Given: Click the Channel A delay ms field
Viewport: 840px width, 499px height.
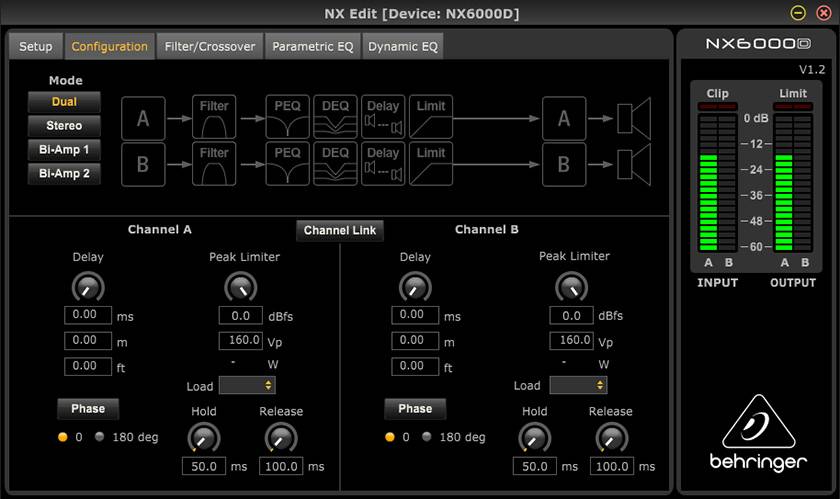Looking at the screenshot, I should click(x=88, y=315).
